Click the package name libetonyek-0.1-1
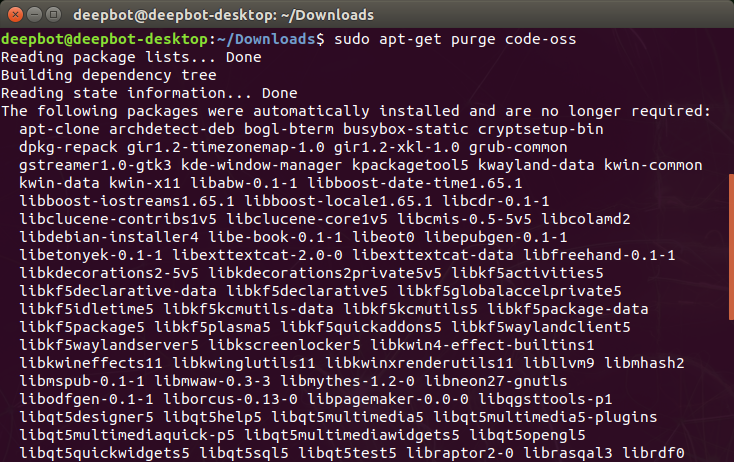Viewport: 734px width, 462px height. click(91, 255)
